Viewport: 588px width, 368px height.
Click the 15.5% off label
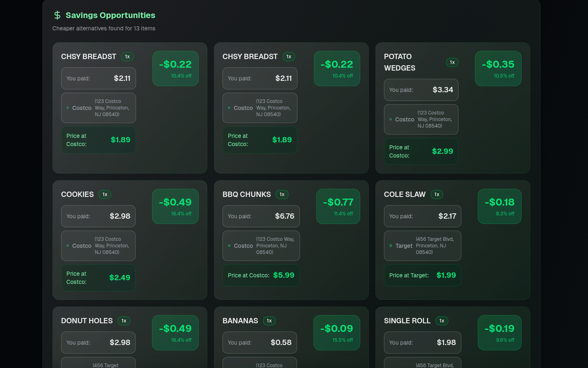pos(343,340)
